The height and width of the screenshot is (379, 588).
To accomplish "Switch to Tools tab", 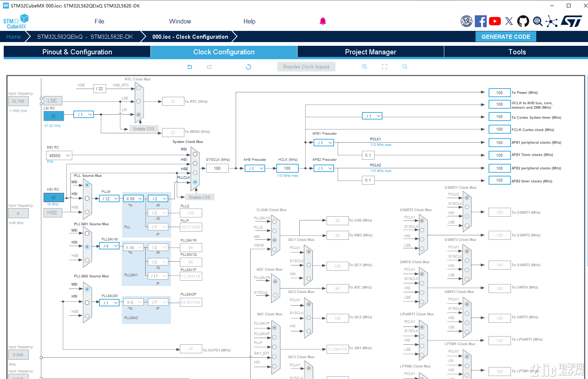I will (x=517, y=52).
